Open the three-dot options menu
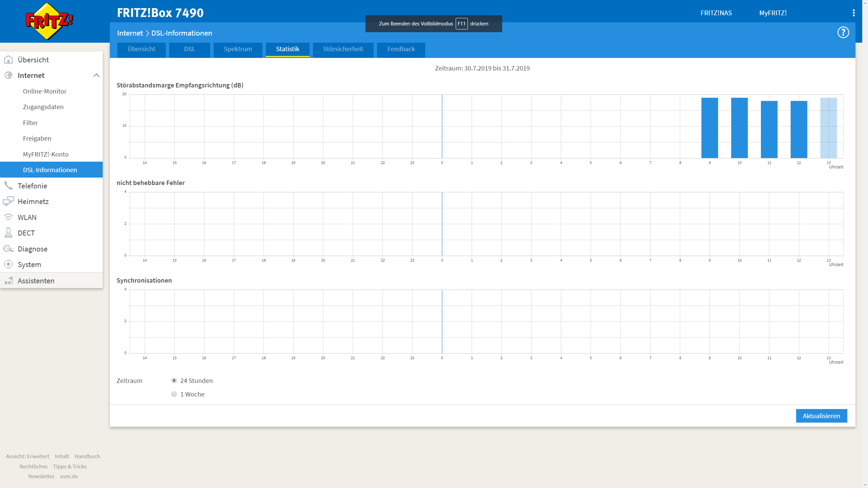This screenshot has height=488, width=868. tap(853, 13)
